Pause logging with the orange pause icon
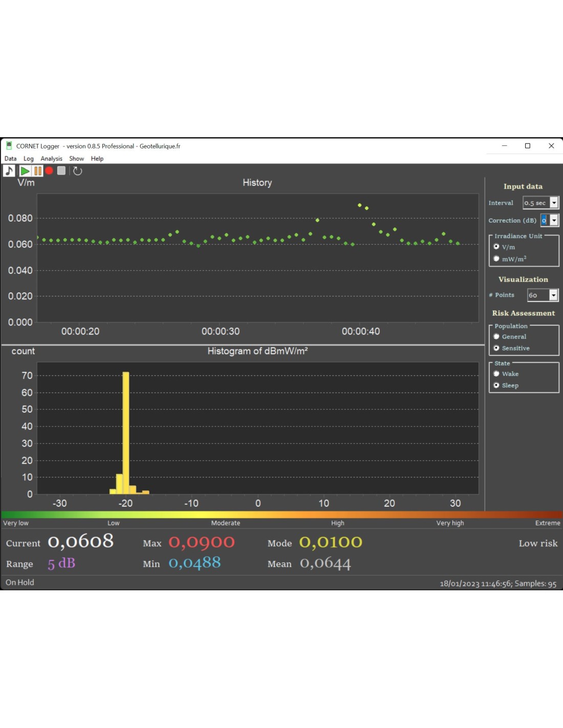Screen dimensions: 563x728 [38, 171]
